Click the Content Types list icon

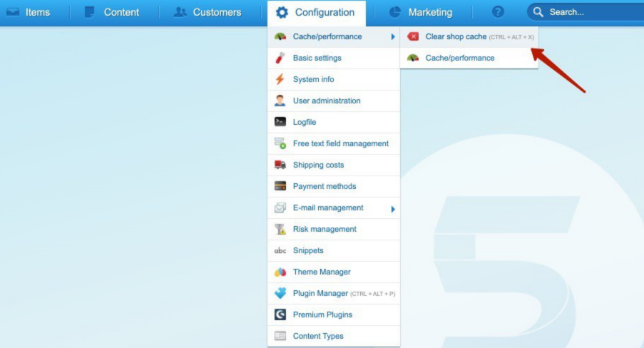(x=280, y=336)
